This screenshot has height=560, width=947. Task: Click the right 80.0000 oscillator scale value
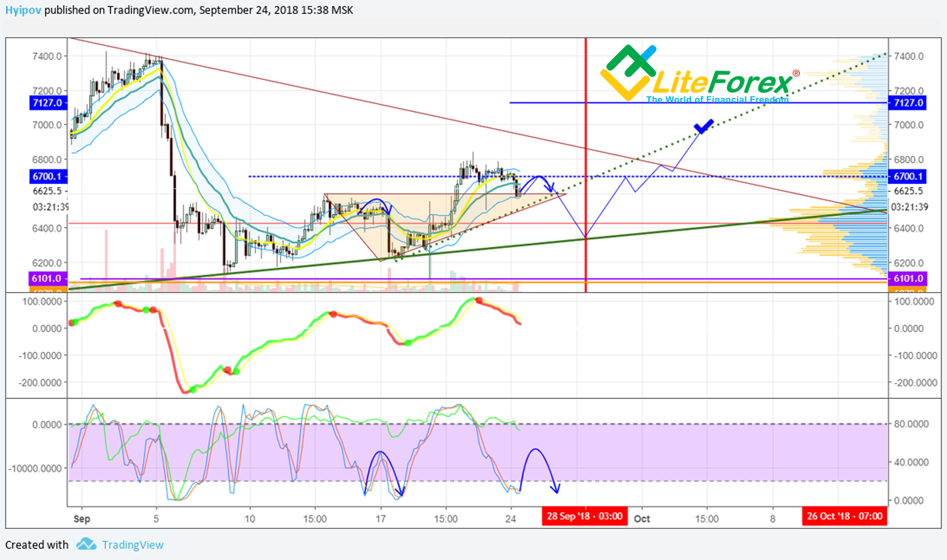[911, 424]
